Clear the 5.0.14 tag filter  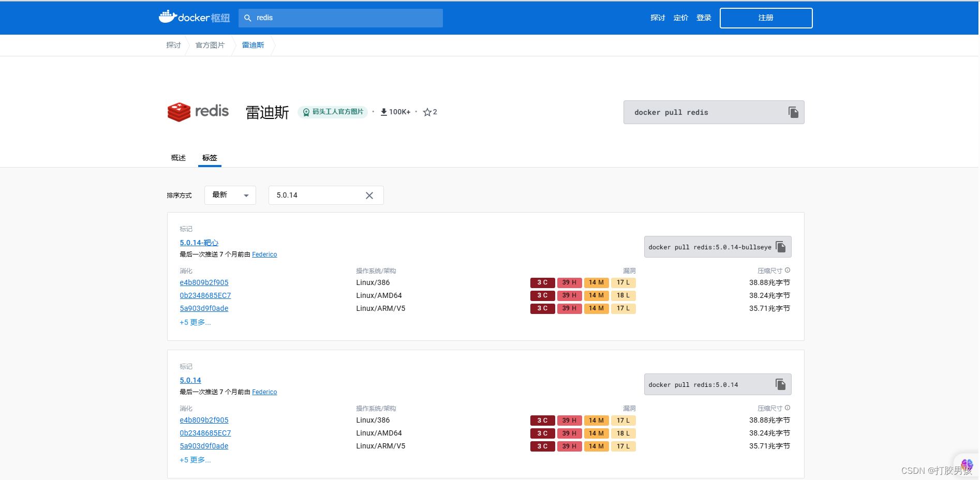pos(369,196)
